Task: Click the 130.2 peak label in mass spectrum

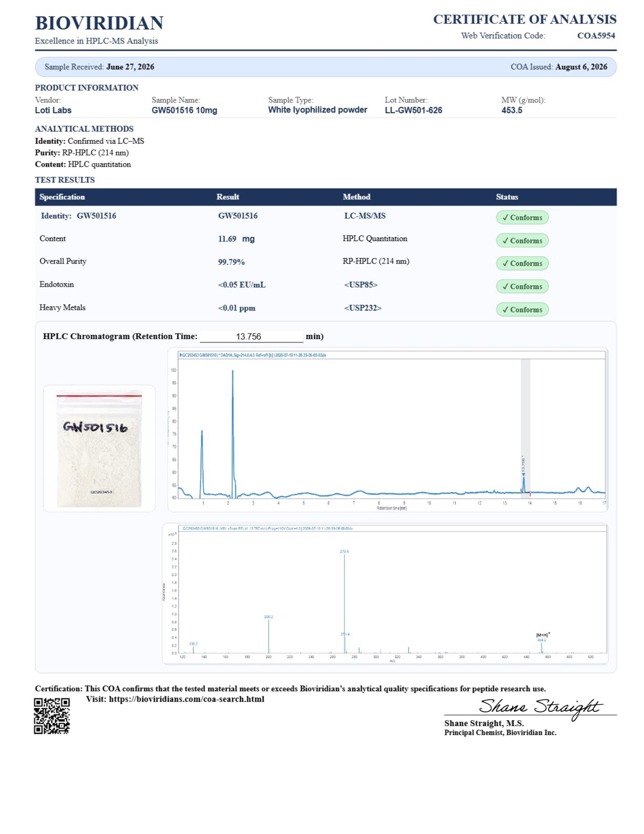Action: click(x=193, y=644)
